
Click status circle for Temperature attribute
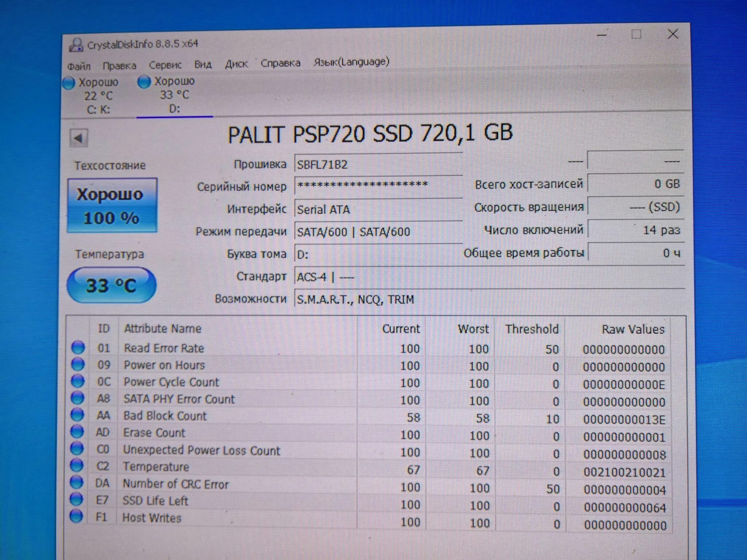[x=77, y=466]
